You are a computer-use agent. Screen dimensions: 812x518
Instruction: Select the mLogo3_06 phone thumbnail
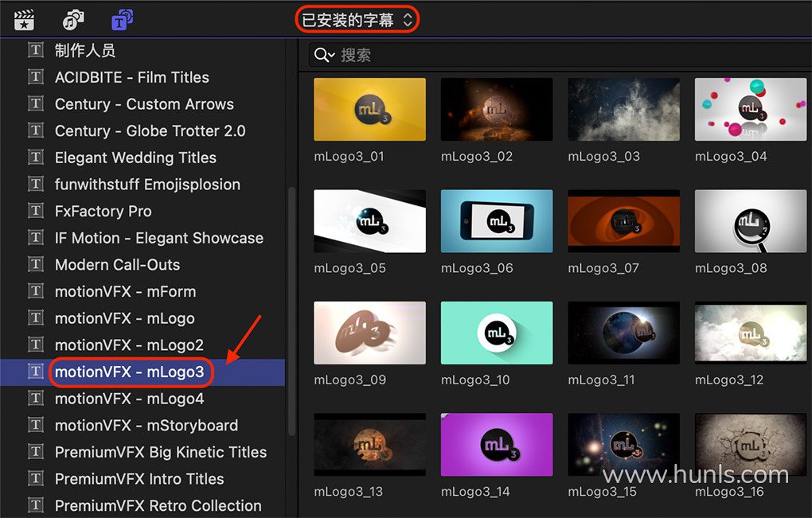[x=497, y=221]
